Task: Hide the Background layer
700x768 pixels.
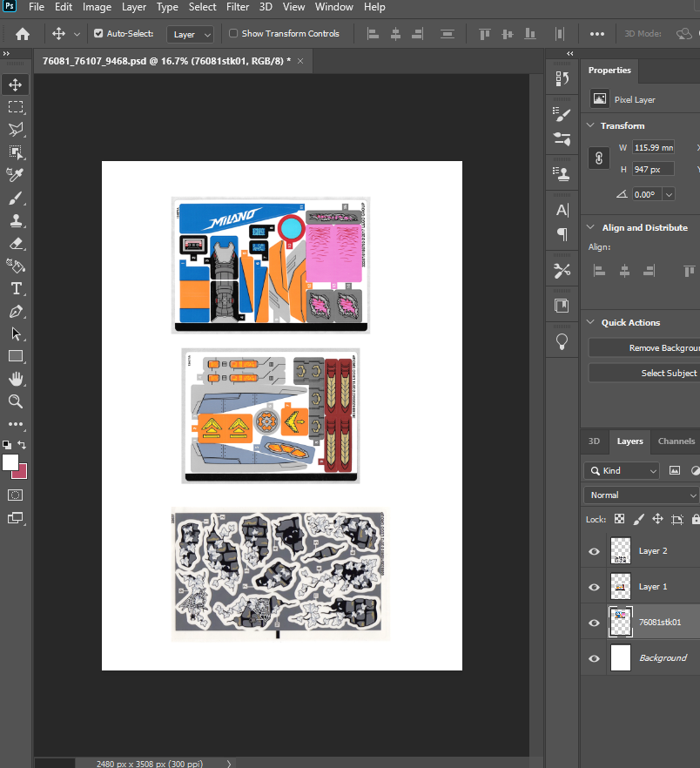Action: pos(594,658)
